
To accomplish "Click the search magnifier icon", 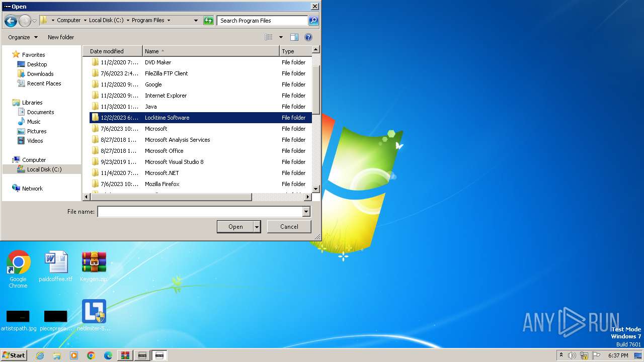I will point(313,21).
